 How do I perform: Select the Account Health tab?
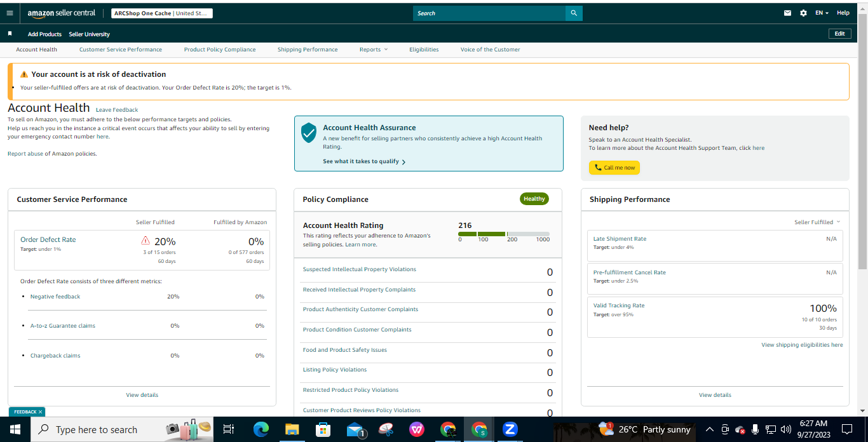click(36, 50)
